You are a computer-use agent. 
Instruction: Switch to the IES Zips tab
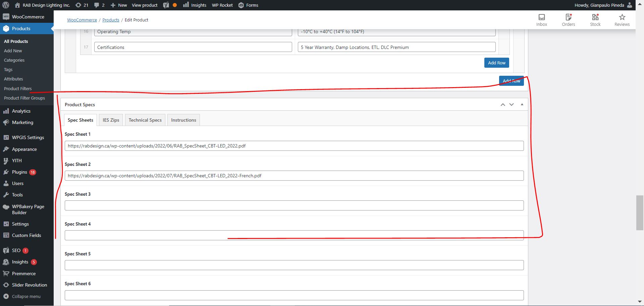point(111,120)
